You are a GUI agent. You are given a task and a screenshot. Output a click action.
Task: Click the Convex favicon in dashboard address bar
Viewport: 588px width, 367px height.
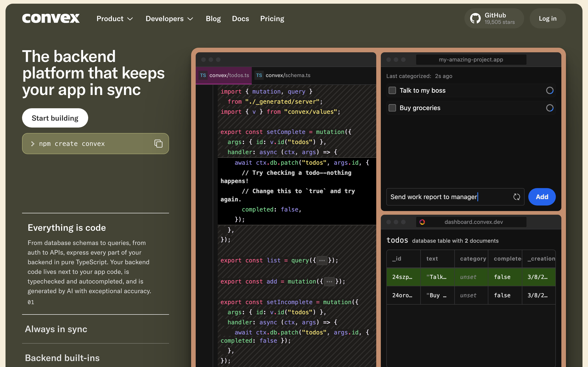[x=422, y=222]
